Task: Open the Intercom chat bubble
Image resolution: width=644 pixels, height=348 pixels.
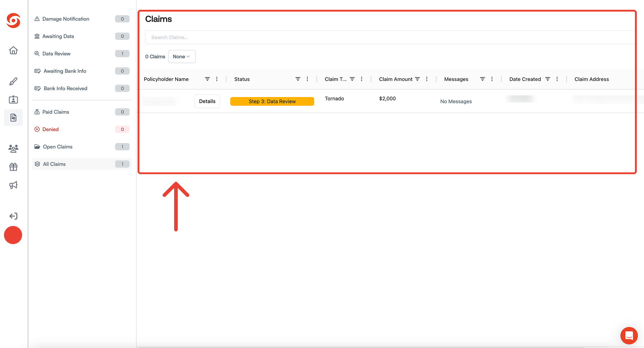Action: pos(629,336)
